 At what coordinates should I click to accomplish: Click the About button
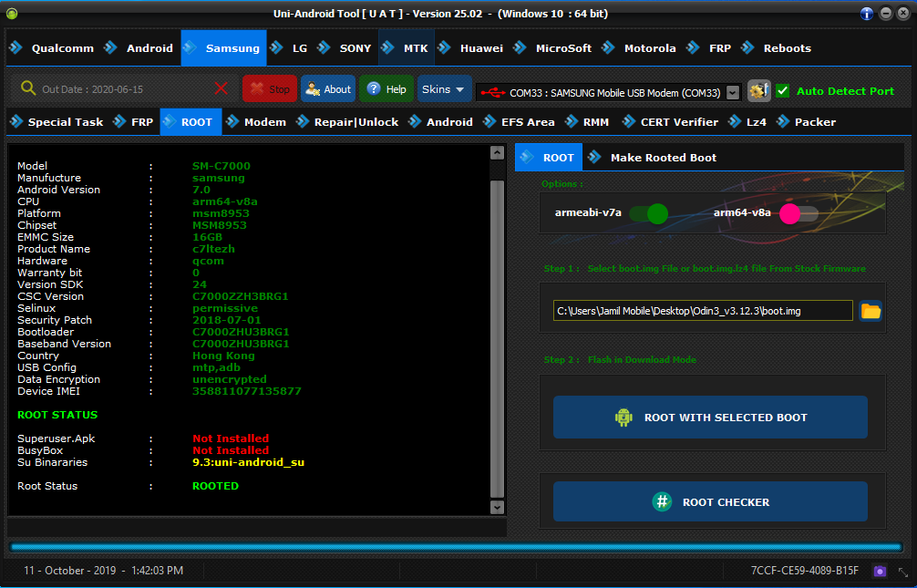(328, 89)
